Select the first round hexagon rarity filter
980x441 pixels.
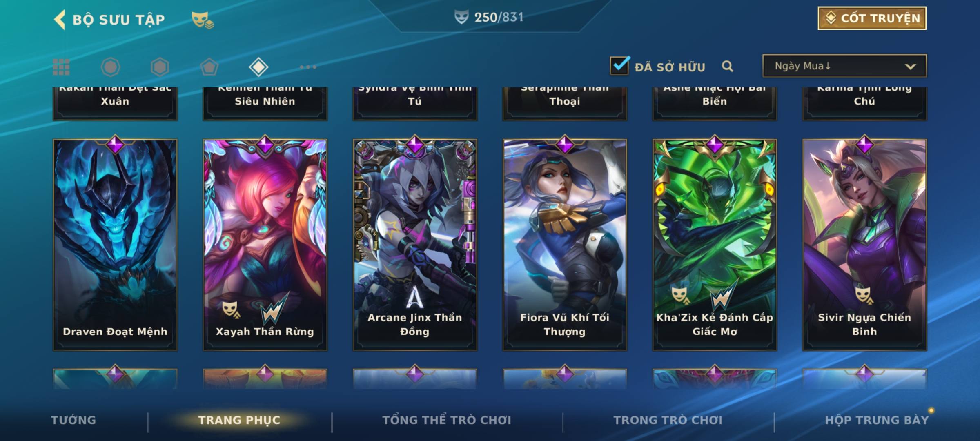point(110,67)
